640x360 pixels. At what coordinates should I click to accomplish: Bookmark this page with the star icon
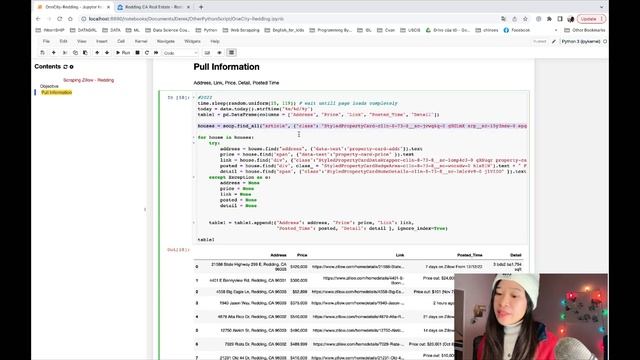point(525,19)
